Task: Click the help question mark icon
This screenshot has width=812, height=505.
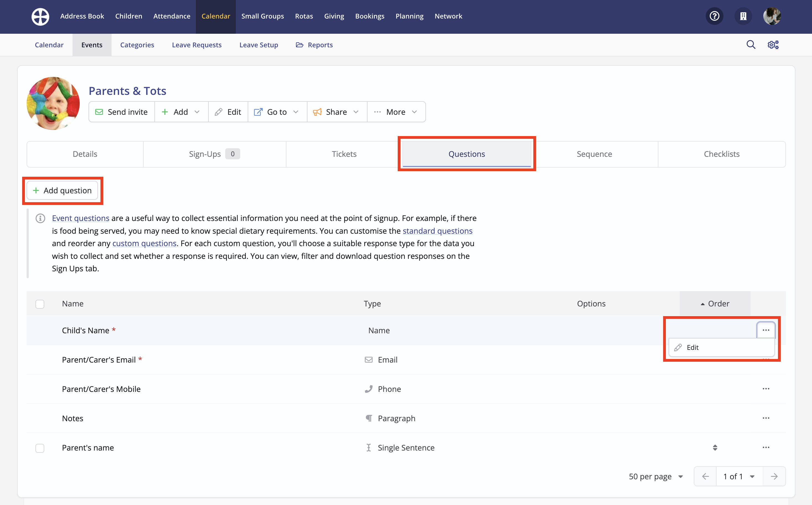Action: point(714,16)
